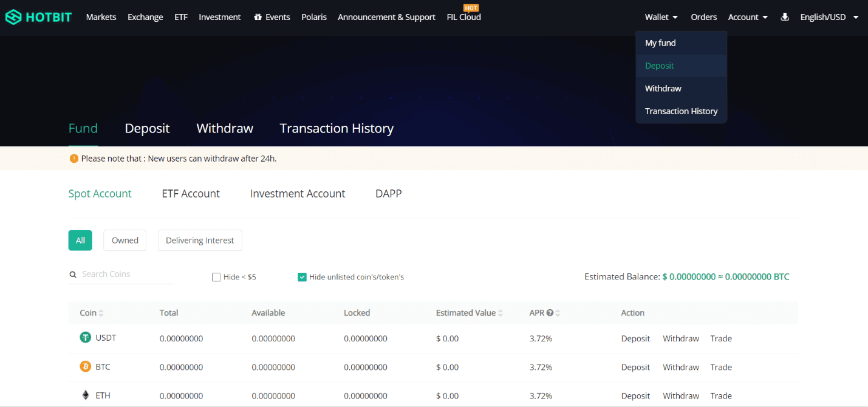
Task: Sort by Estimated Value arrows
Action: 501,313
